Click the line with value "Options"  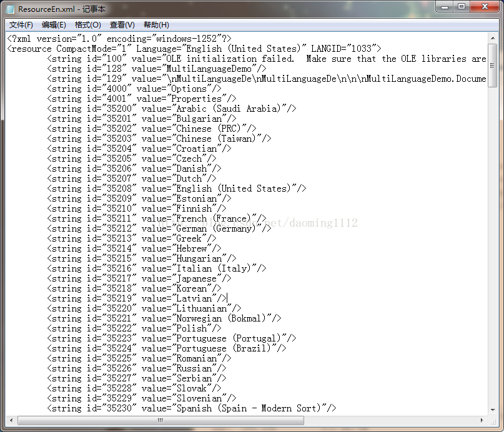pyautogui.click(x=134, y=89)
